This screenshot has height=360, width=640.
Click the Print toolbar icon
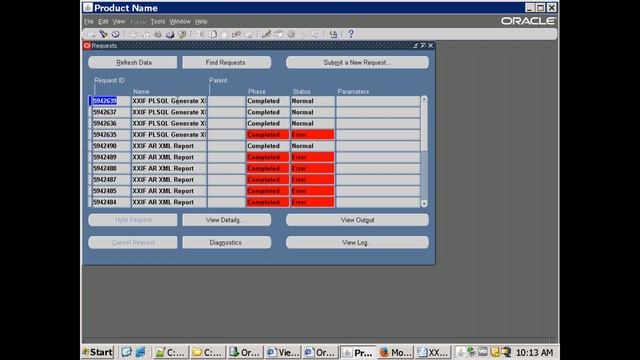pyautogui.click(x=170, y=34)
